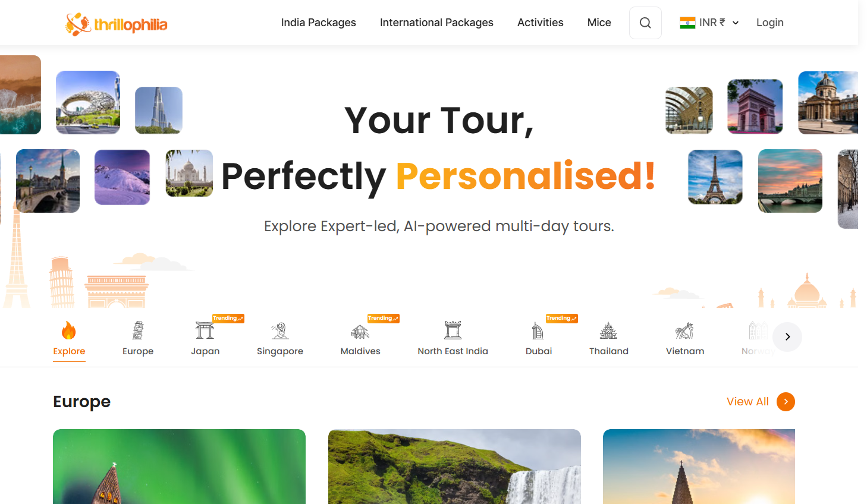This screenshot has height=504, width=867.
Task: Choose the Europe leaning tower icon
Action: tap(138, 330)
